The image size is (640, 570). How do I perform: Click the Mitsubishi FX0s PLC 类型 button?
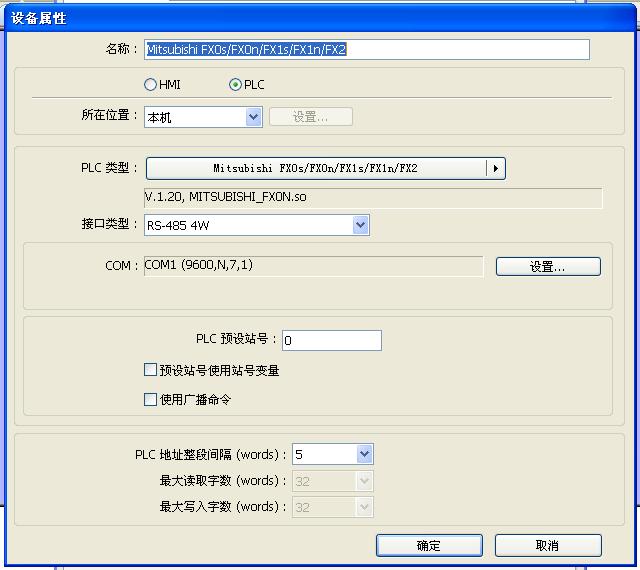[315, 168]
